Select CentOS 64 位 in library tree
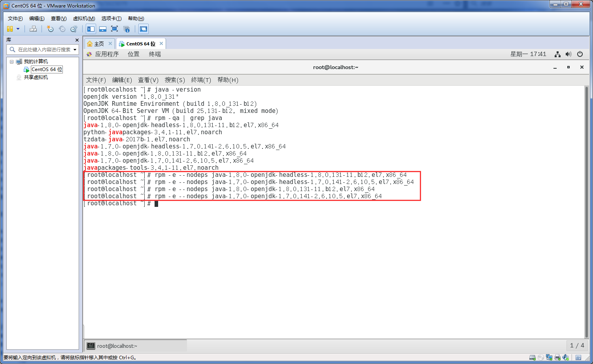Viewport: 593px width, 364px height. (47, 69)
